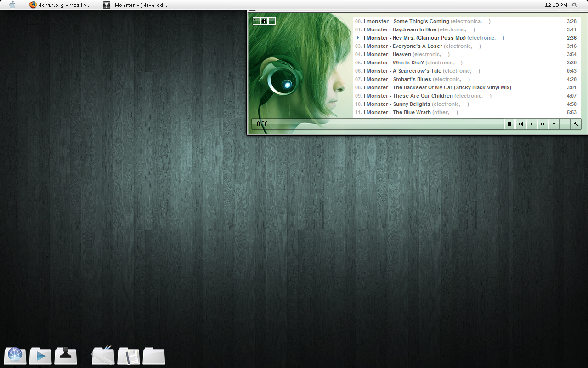Select track 'Daydream In Blue'
This screenshot has width=588, height=368.
[x=467, y=29]
